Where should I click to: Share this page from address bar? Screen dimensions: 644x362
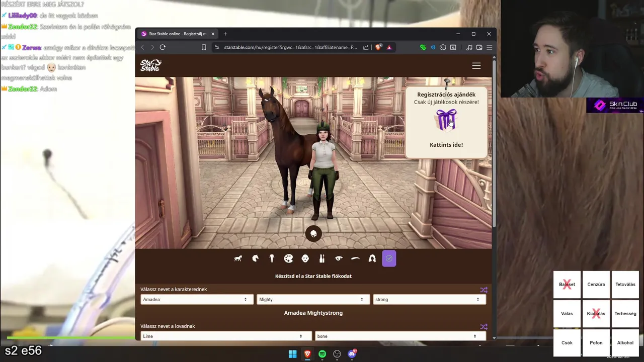pyautogui.click(x=366, y=47)
